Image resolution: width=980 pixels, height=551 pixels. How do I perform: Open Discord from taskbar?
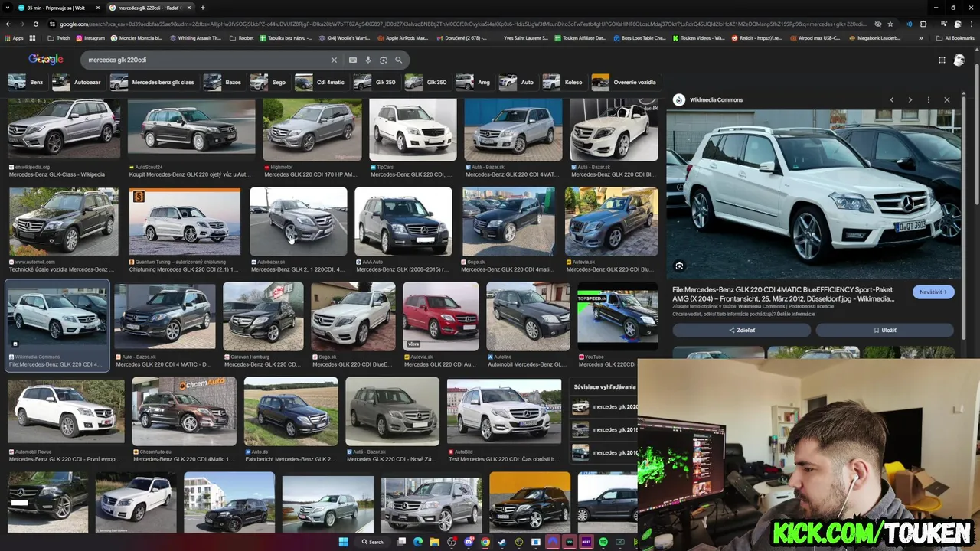pos(469,542)
